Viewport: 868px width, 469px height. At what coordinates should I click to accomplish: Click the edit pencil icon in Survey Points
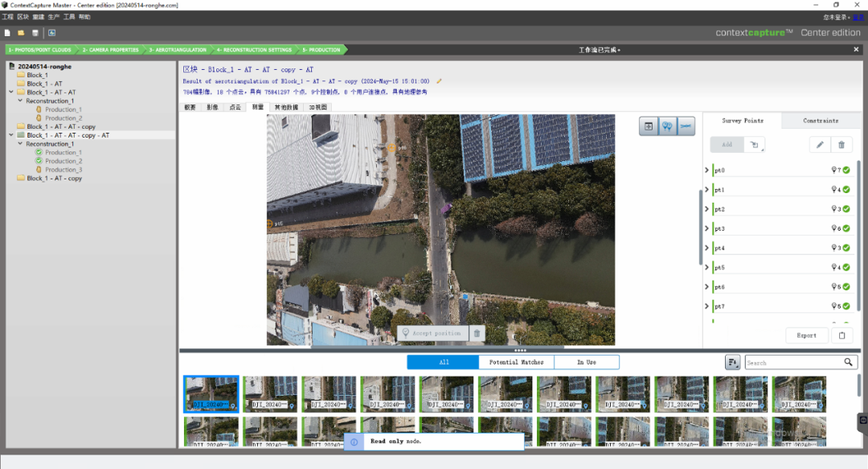pos(820,145)
